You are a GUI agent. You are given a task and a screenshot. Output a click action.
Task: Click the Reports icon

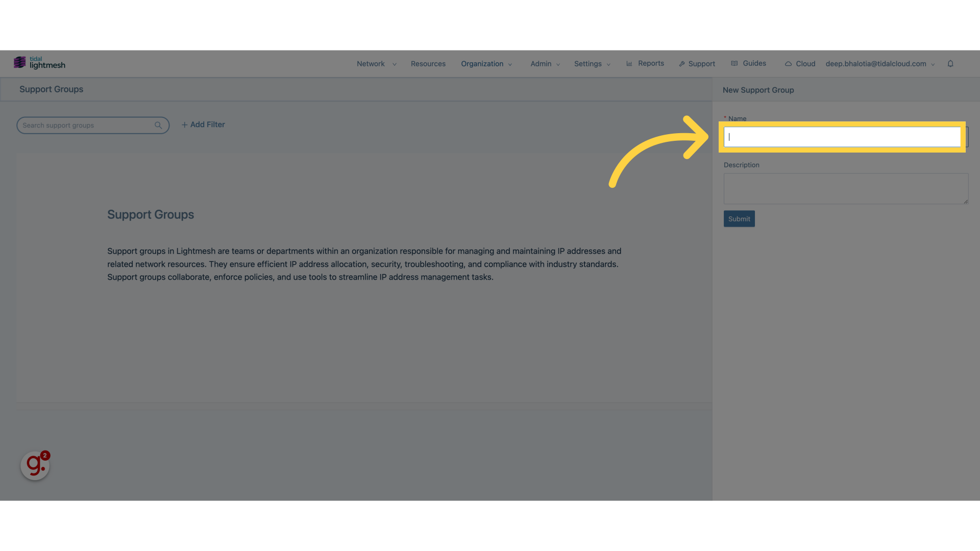pos(629,63)
